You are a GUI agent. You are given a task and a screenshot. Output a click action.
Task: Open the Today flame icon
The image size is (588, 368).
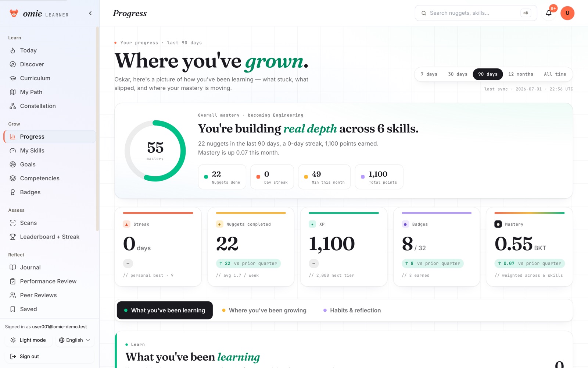pos(13,50)
